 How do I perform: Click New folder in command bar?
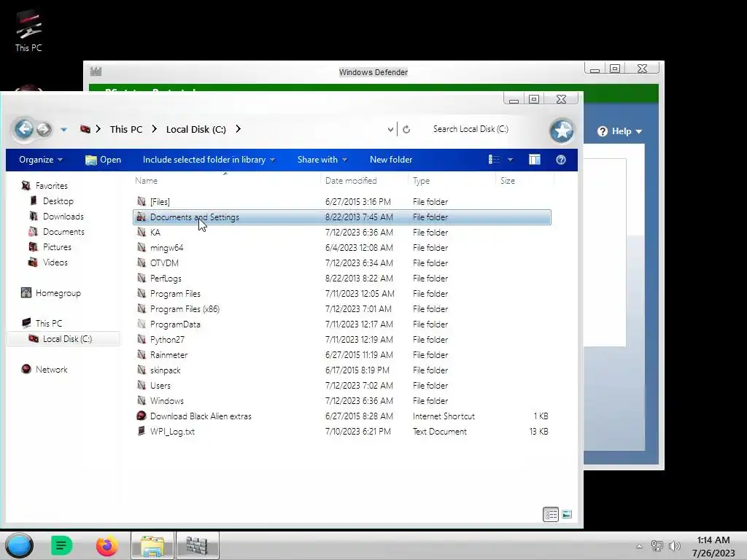(391, 160)
